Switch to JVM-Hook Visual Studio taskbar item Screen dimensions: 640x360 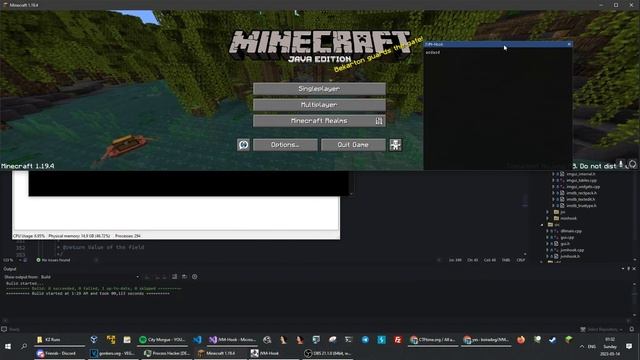233,340
